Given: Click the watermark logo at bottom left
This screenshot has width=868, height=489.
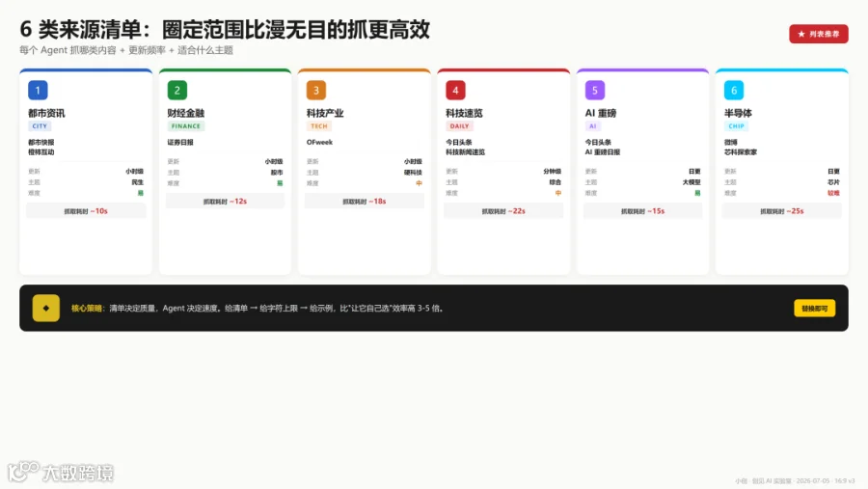Looking at the screenshot, I should point(61,472).
